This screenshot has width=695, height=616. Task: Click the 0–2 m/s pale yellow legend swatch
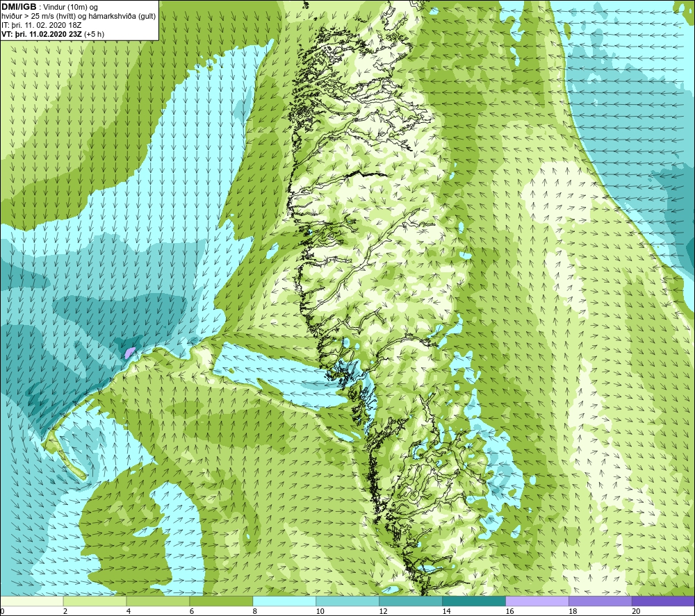[32, 601]
